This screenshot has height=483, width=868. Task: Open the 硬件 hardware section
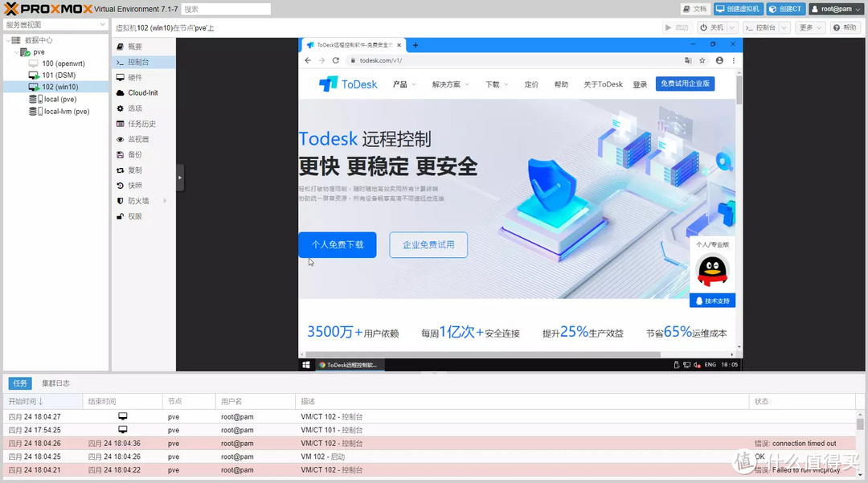click(x=135, y=77)
